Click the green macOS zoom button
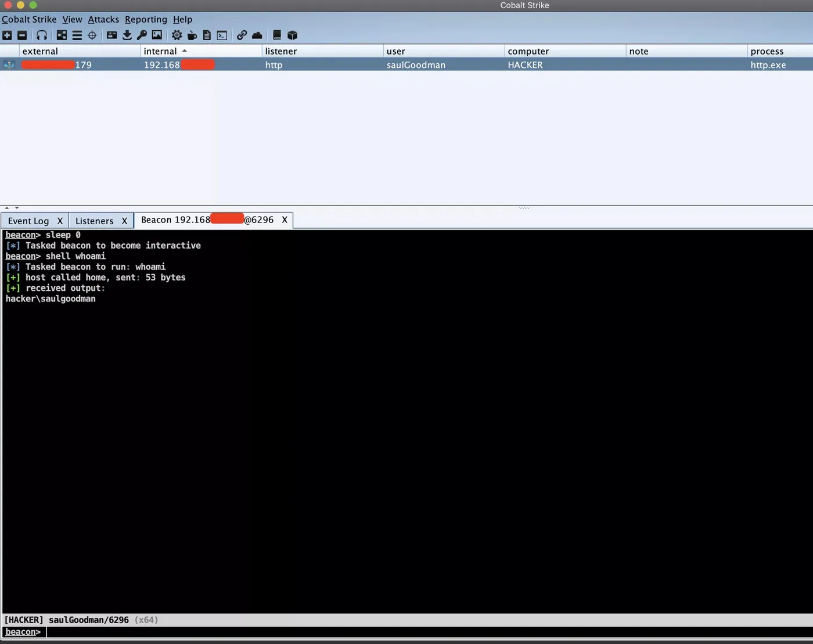 click(x=33, y=5)
